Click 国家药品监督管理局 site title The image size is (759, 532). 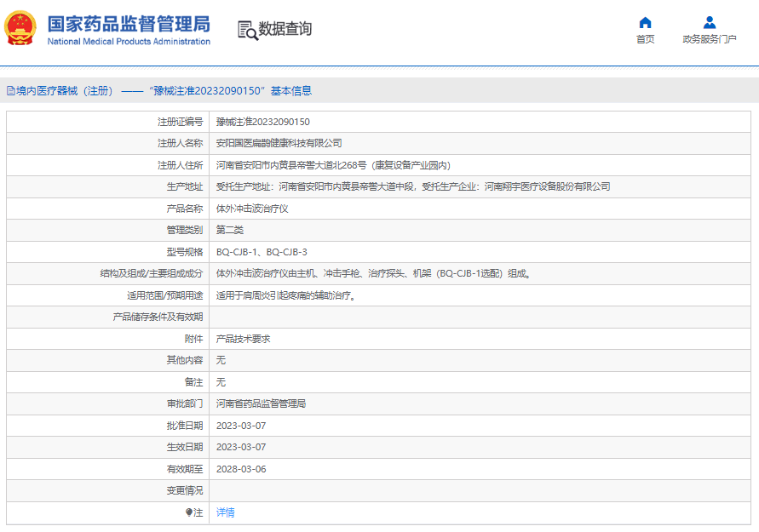[x=129, y=24]
